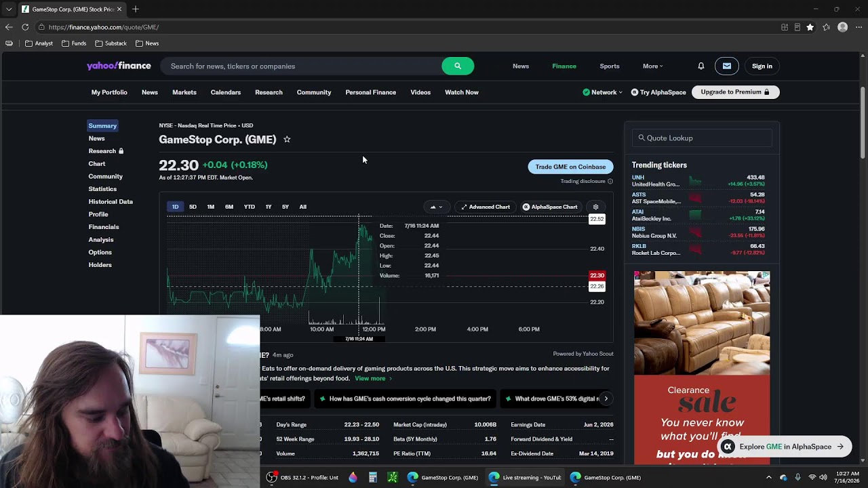Open browser favorites list icon
Image resolution: width=868 pixels, height=488 pixels.
click(x=827, y=27)
